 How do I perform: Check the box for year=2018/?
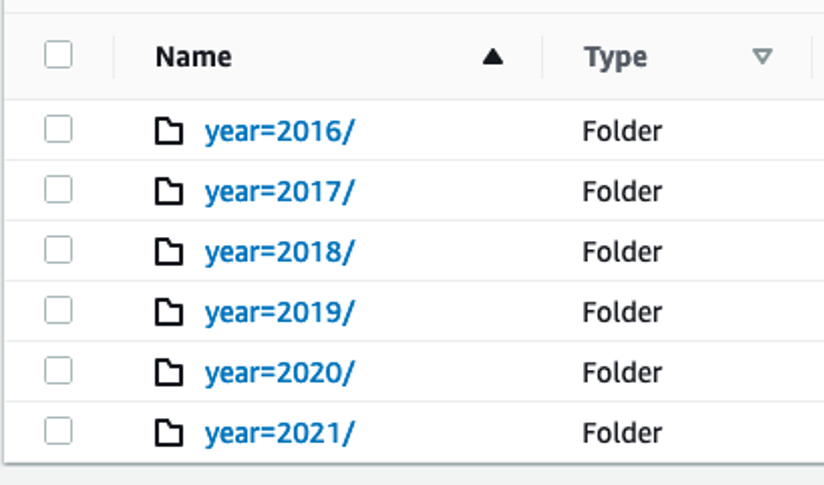(x=58, y=250)
